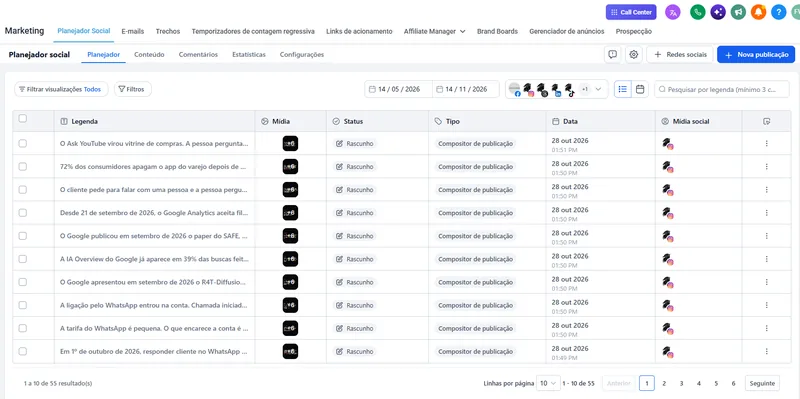Open the Filtrar visualizações Todos dropdown
The image size is (800, 399).
click(x=61, y=89)
